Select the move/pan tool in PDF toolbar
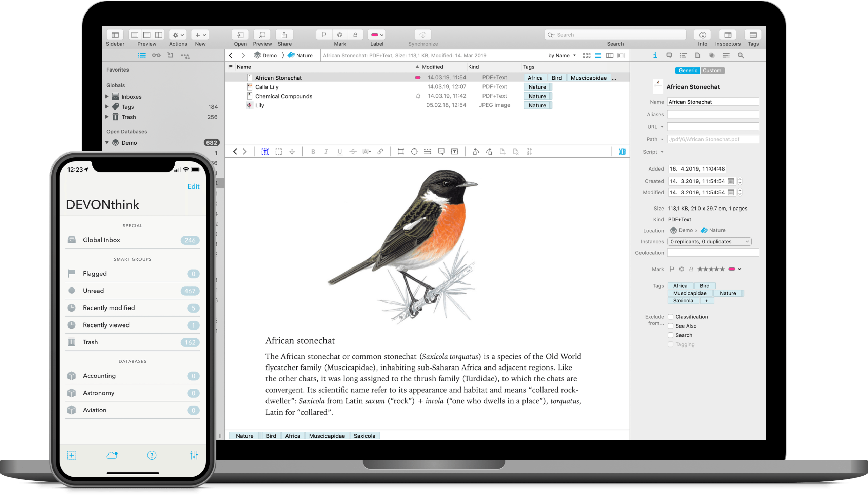This screenshot has width=868, height=496. [292, 152]
